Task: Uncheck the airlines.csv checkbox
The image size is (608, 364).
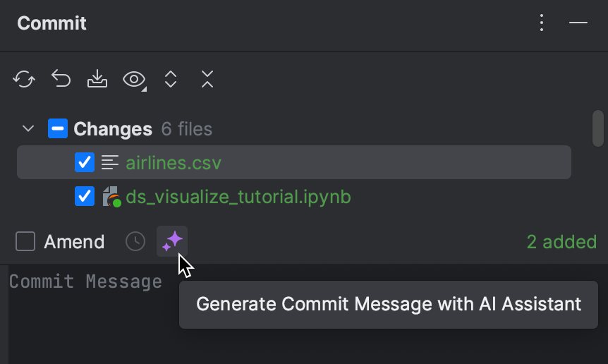Action: tap(85, 162)
